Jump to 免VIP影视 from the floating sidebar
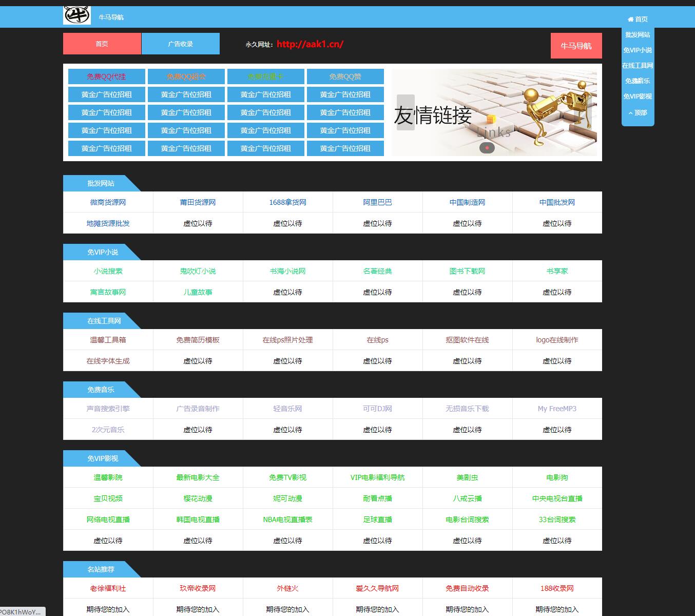This screenshot has width=695, height=616. (x=638, y=96)
